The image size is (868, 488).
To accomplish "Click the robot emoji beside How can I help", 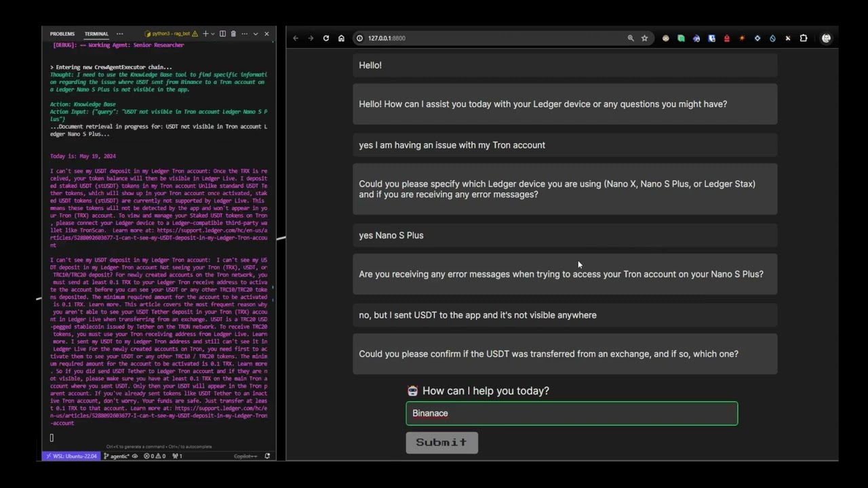I will coord(412,391).
